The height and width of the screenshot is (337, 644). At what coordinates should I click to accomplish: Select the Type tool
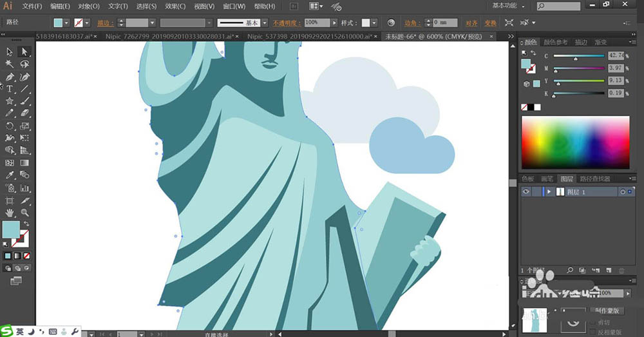click(x=10, y=89)
